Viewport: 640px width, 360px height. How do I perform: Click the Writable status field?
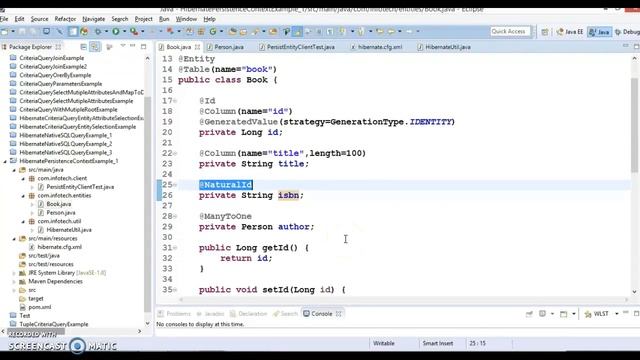coord(384,343)
